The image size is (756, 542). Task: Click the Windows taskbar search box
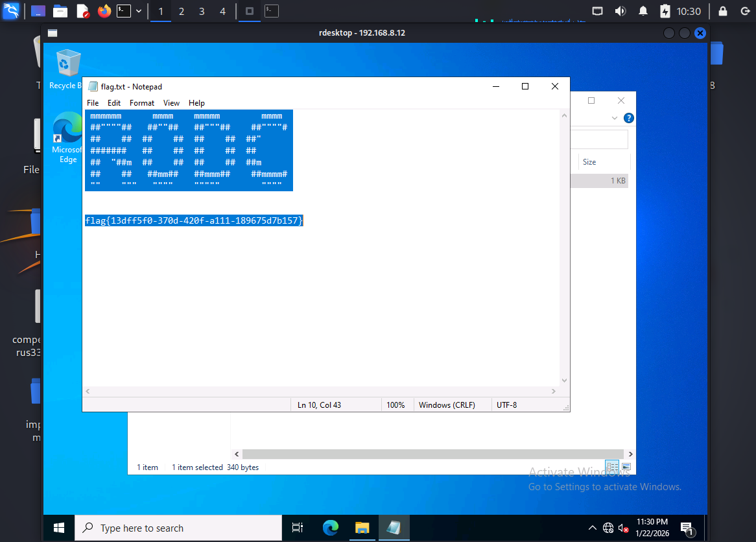(x=178, y=528)
